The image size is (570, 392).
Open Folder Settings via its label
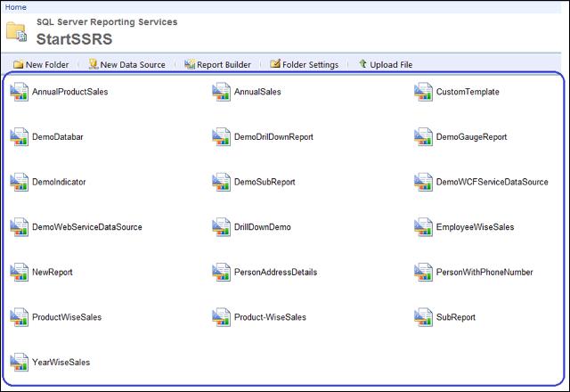coord(311,65)
